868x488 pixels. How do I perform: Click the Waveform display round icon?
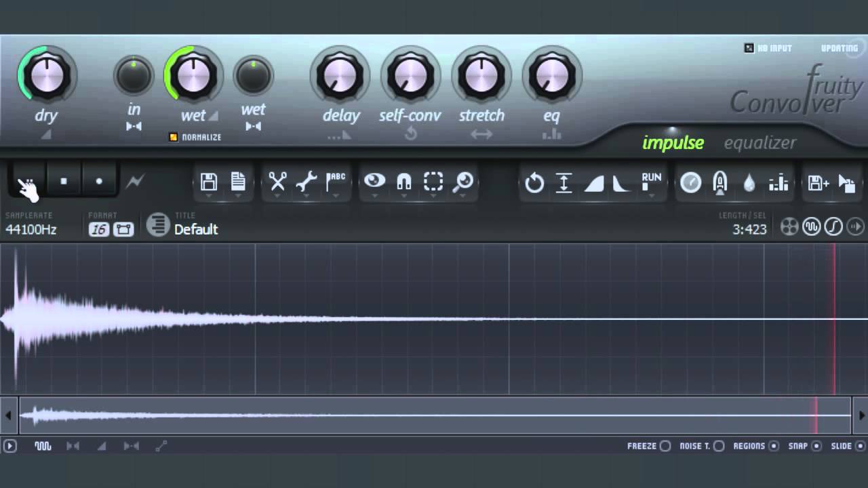click(811, 227)
